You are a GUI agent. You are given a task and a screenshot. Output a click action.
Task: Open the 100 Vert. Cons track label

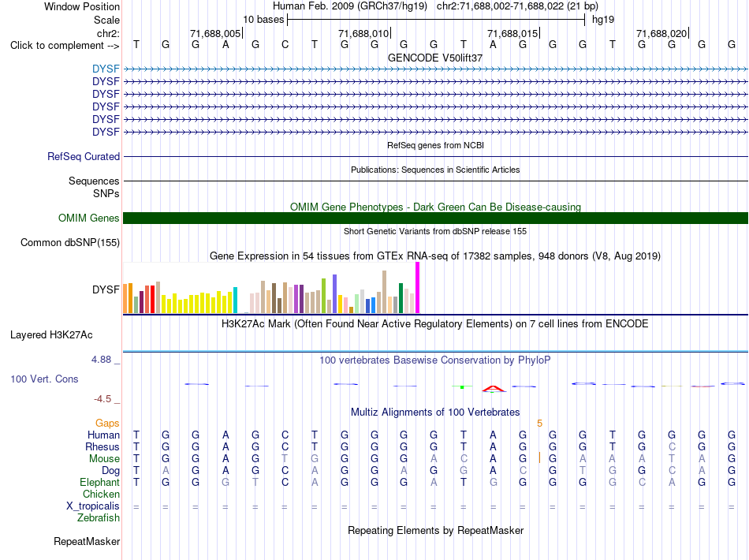(44, 379)
